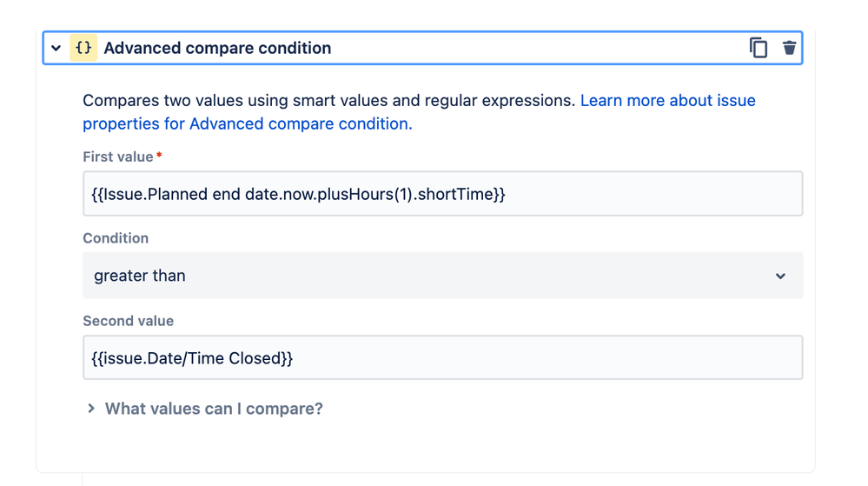Click the Second value field label
Screen dimensions: 868x486
point(129,321)
